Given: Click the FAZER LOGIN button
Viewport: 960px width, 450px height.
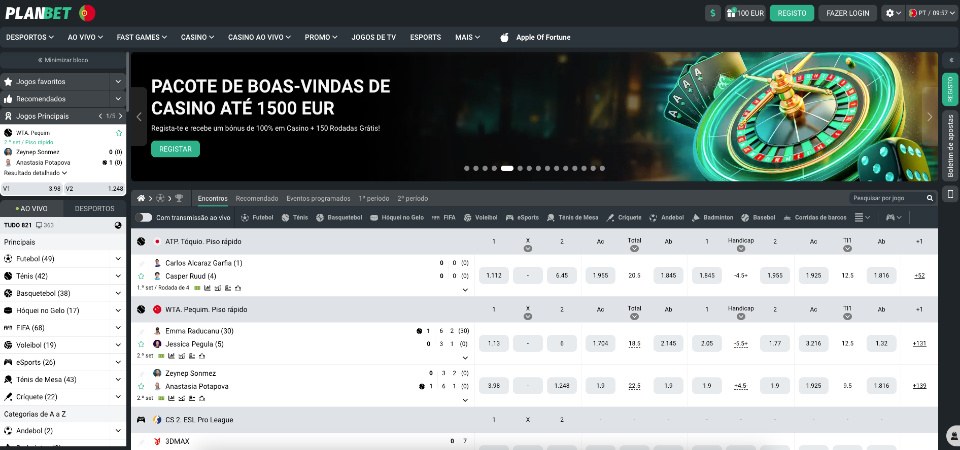Looking at the screenshot, I should (x=847, y=13).
